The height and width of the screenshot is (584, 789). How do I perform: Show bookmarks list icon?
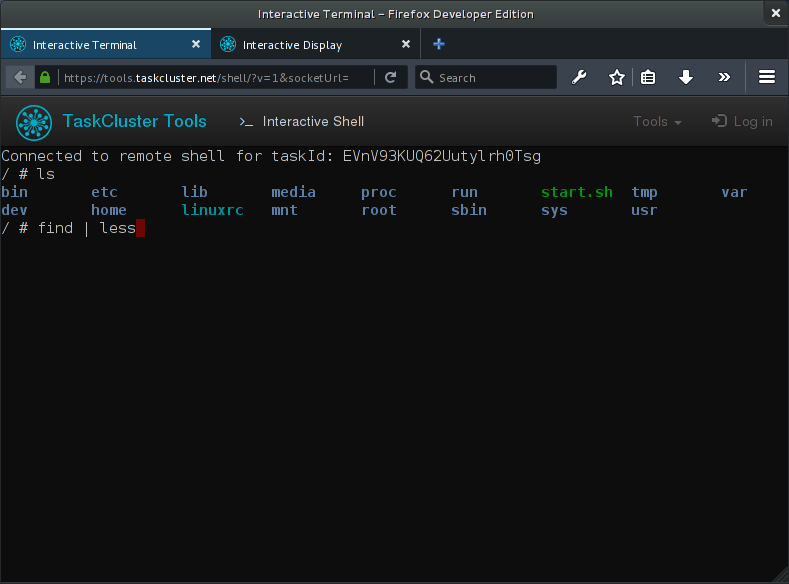pyautogui.click(x=648, y=77)
